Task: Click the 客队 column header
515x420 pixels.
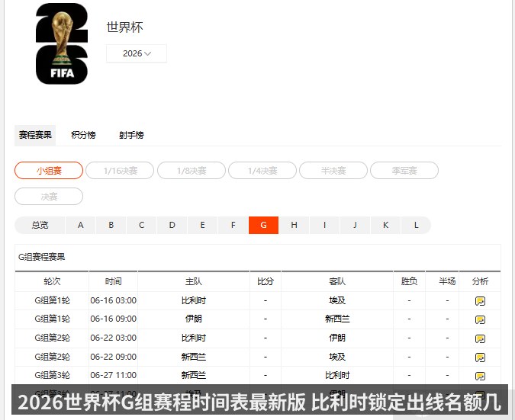Action: point(337,281)
